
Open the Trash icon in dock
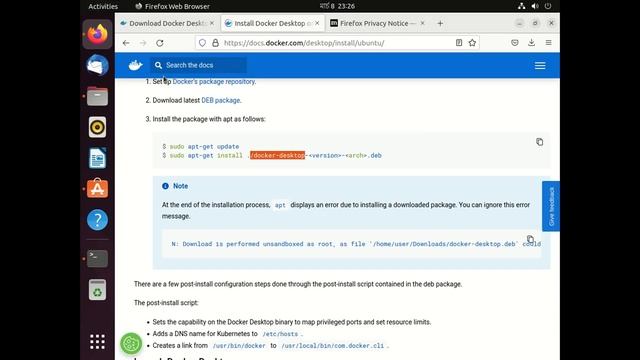(97, 290)
